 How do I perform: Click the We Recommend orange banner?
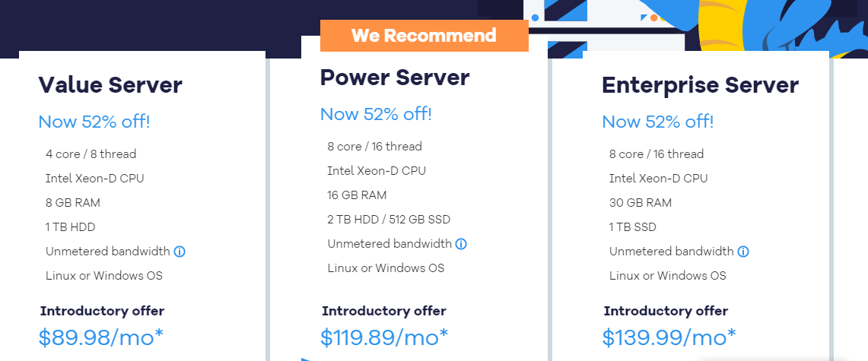pos(424,36)
